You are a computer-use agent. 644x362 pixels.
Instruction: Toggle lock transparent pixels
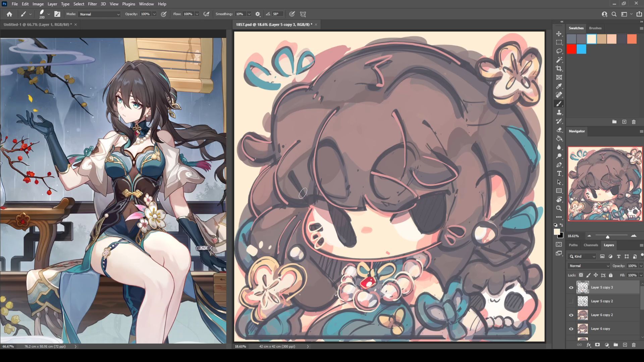tap(581, 275)
